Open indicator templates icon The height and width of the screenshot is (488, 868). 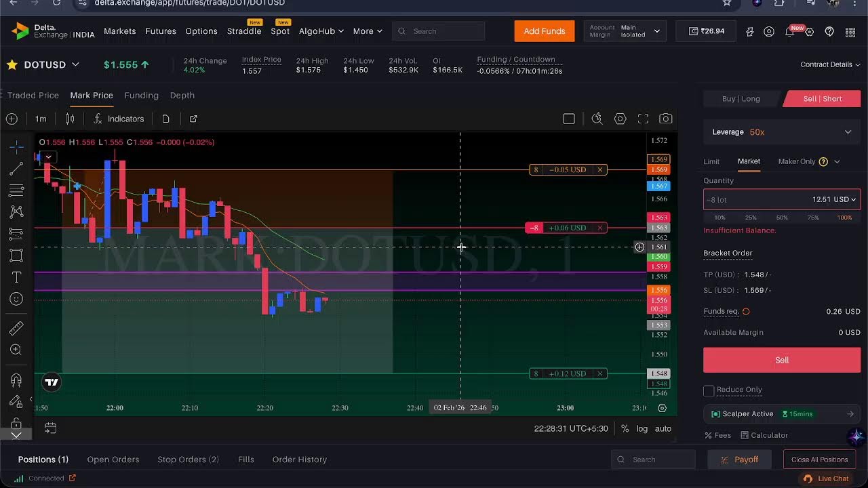point(165,119)
